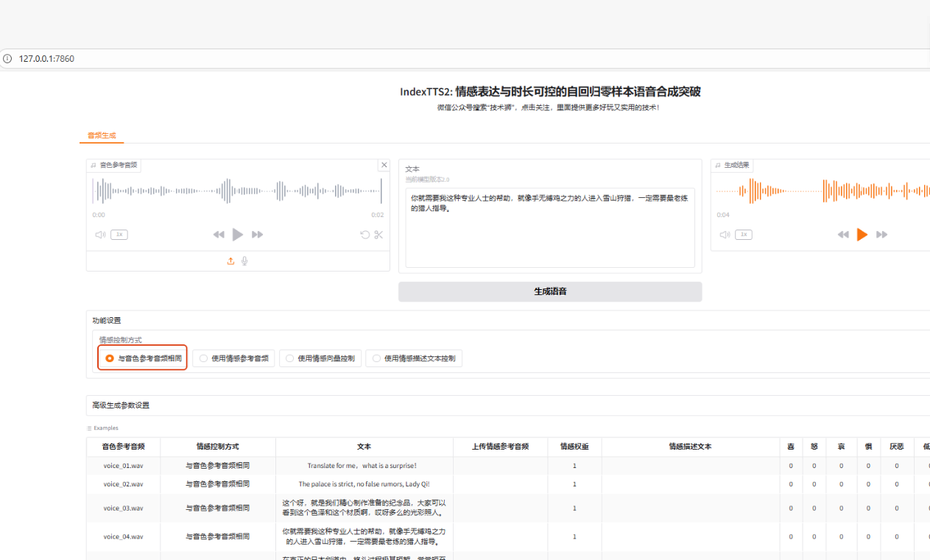The width and height of the screenshot is (930, 560).
Task: Play the 音色参考音频 reference audio
Action: click(237, 235)
